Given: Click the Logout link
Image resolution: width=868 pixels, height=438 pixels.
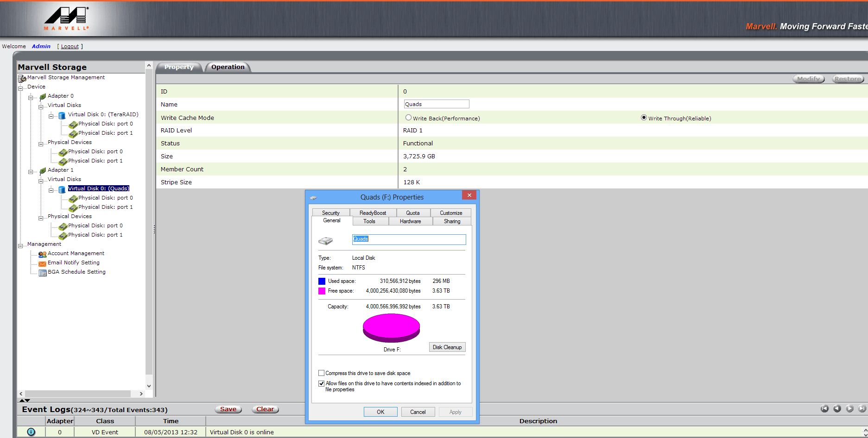Looking at the screenshot, I should [70, 46].
